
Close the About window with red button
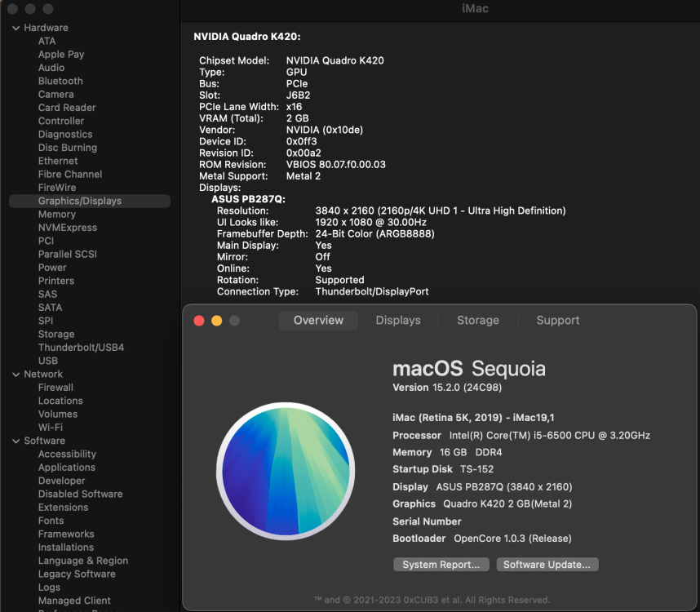coord(199,321)
